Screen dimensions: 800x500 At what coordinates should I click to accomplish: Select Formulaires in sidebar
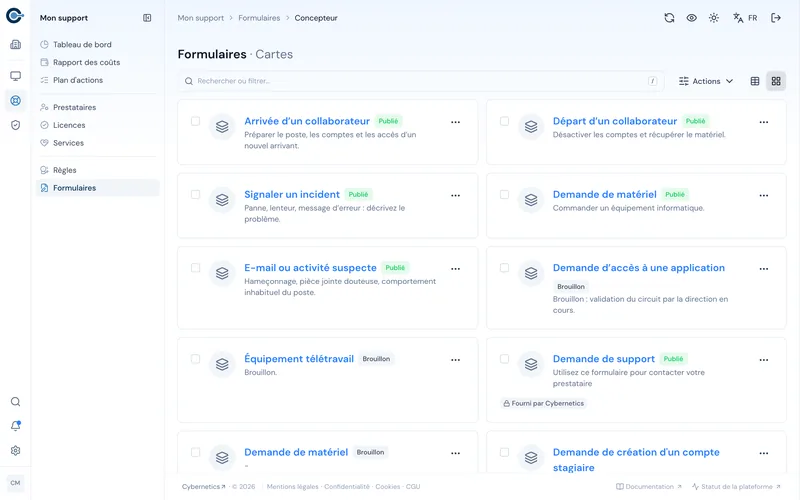click(x=97, y=188)
